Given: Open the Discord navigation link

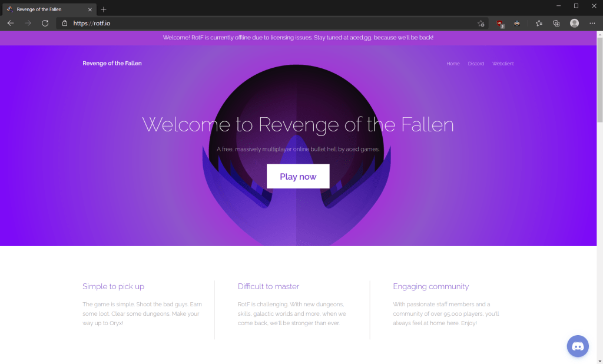Looking at the screenshot, I should pyautogui.click(x=476, y=64).
